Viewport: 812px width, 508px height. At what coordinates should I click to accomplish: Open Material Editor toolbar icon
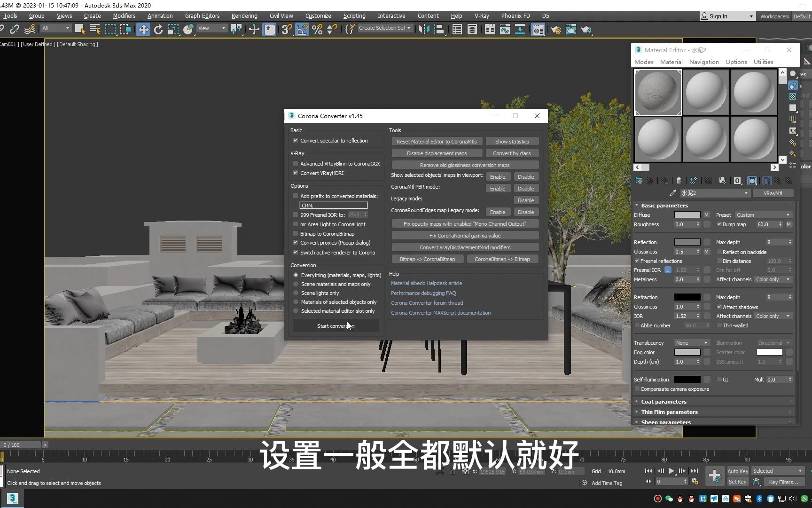(538, 30)
